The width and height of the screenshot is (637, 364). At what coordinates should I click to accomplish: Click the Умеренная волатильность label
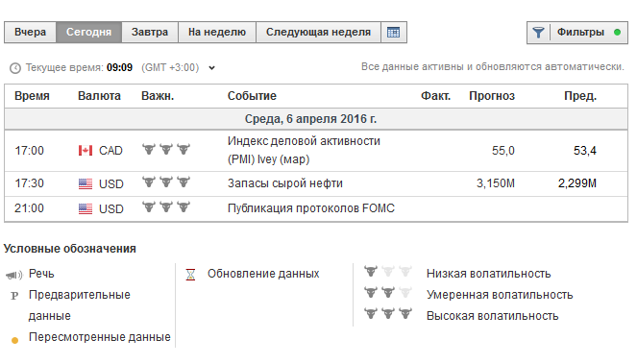click(500, 295)
